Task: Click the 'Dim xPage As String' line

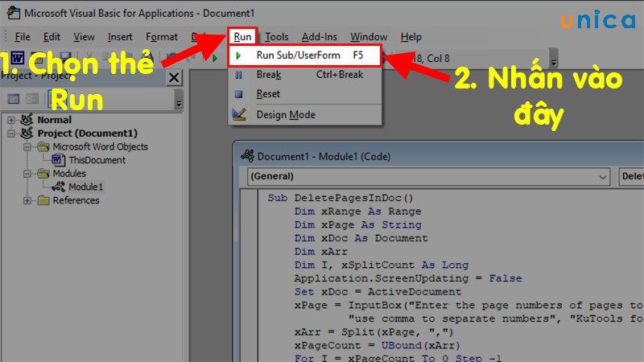Action: tap(357, 225)
